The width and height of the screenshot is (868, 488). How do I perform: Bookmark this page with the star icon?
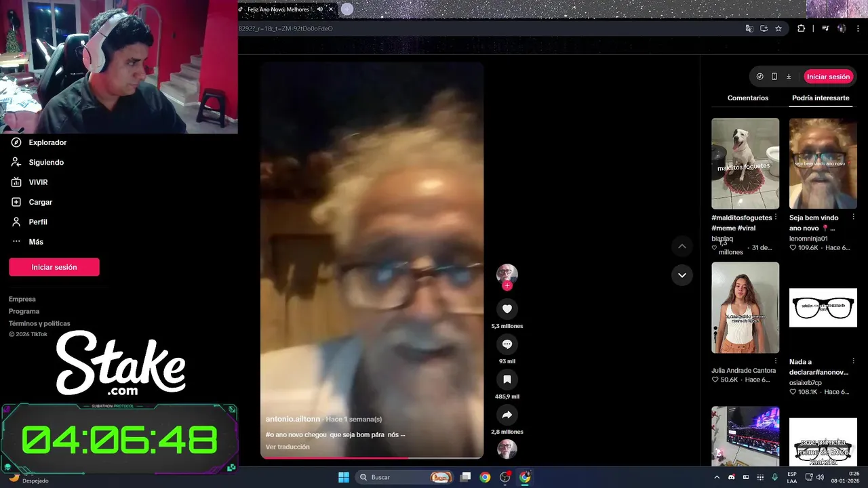click(x=778, y=28)
